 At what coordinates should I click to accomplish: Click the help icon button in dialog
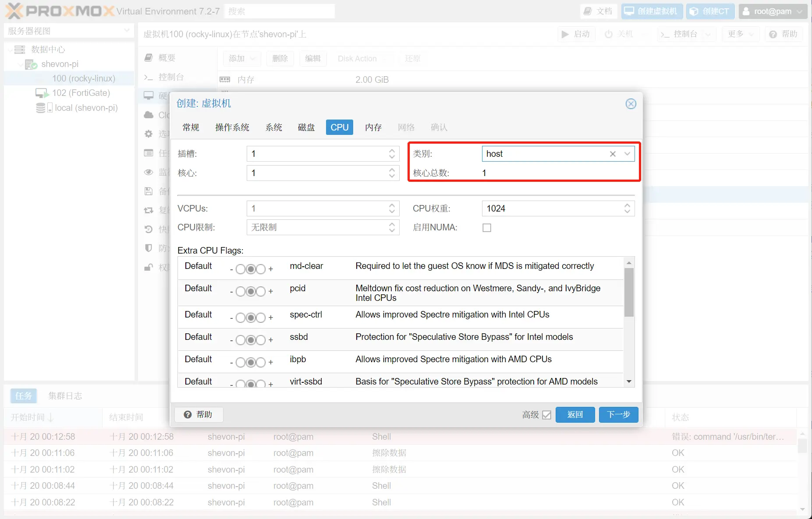(x=199, y=414)
